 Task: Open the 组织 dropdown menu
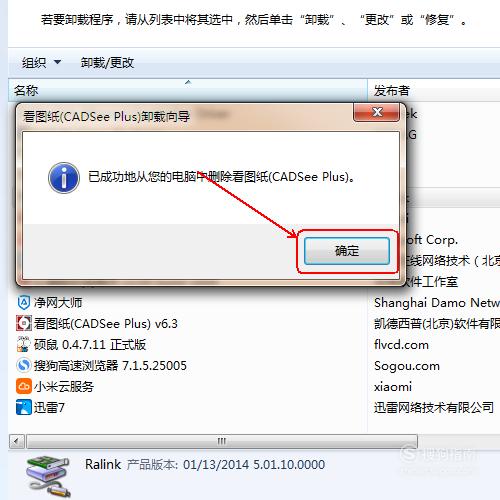[x=41, y=62]
